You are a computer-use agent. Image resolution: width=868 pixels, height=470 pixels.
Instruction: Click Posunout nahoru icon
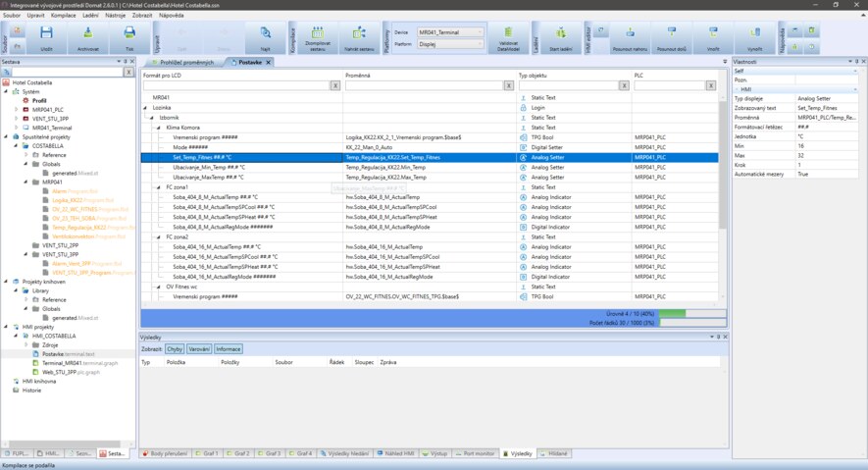pos(630,37)
